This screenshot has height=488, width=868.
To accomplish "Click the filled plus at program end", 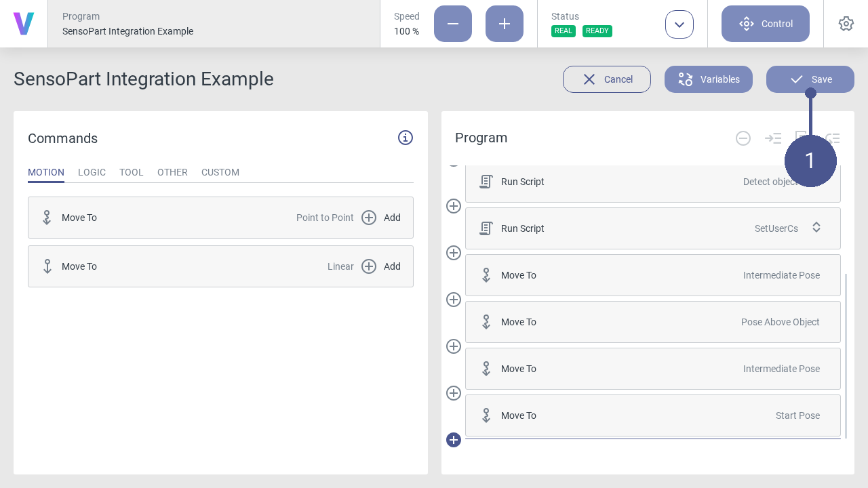I will tap(454, 440).
